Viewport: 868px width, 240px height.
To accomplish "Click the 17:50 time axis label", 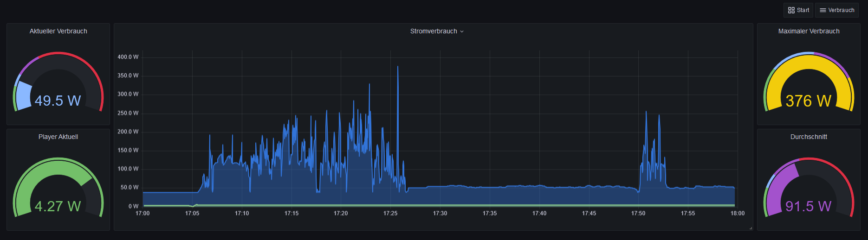I will (638, 213).
